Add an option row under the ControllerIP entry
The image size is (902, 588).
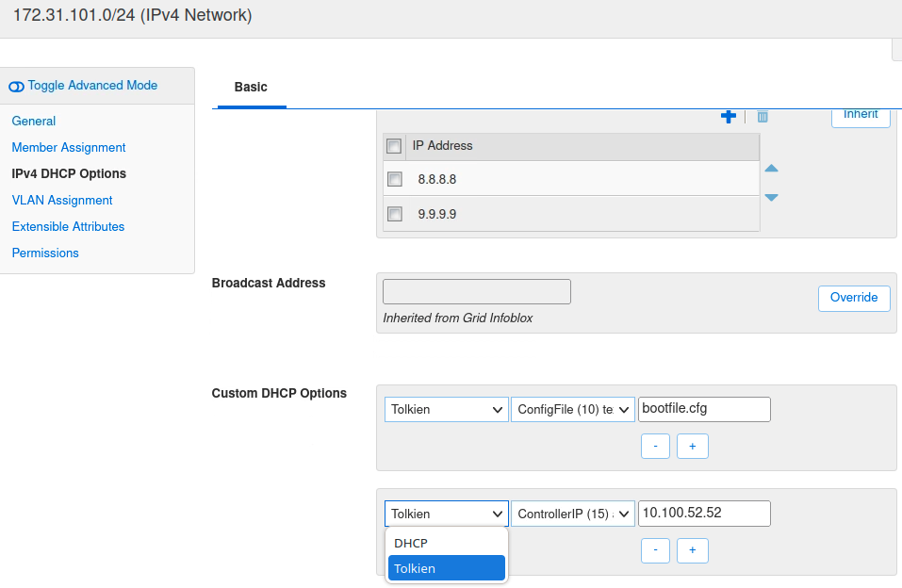click(692, 550)
